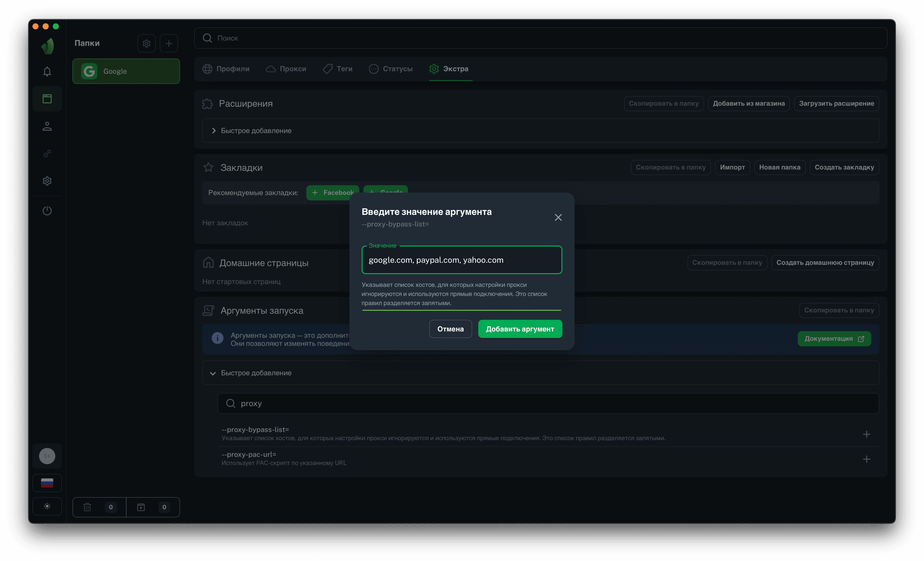
Task: Click the Импорт bookmarks button
Action: (732, 167)
